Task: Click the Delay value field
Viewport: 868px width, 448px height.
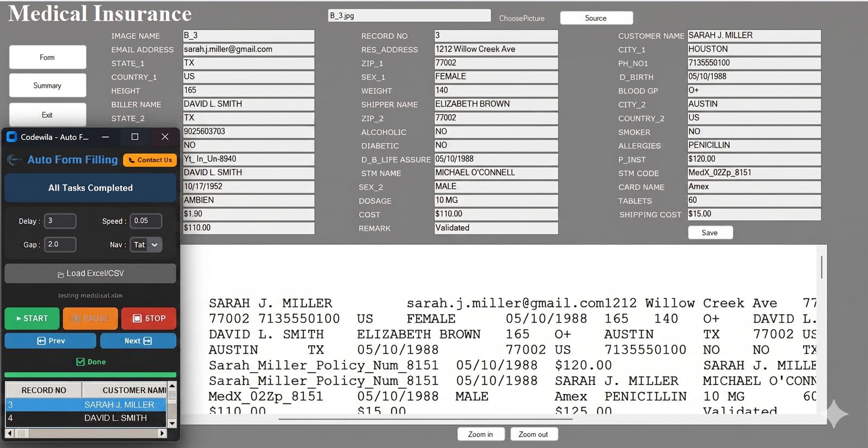Action: (60, 221)
